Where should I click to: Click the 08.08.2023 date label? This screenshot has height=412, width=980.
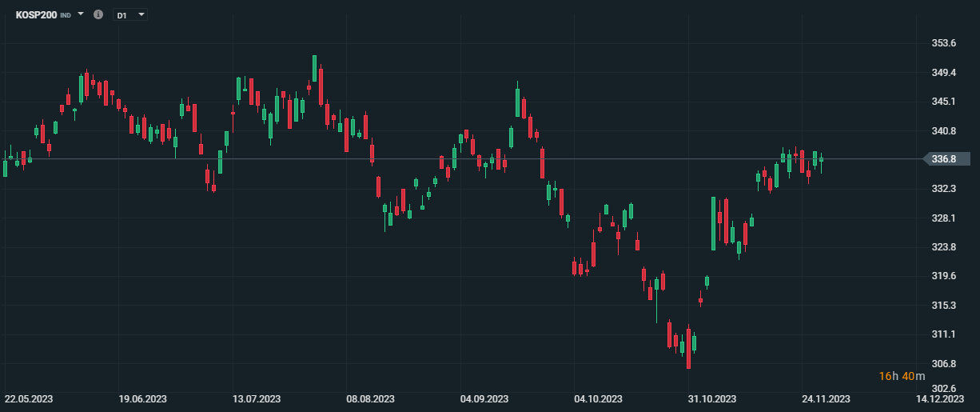370,398
